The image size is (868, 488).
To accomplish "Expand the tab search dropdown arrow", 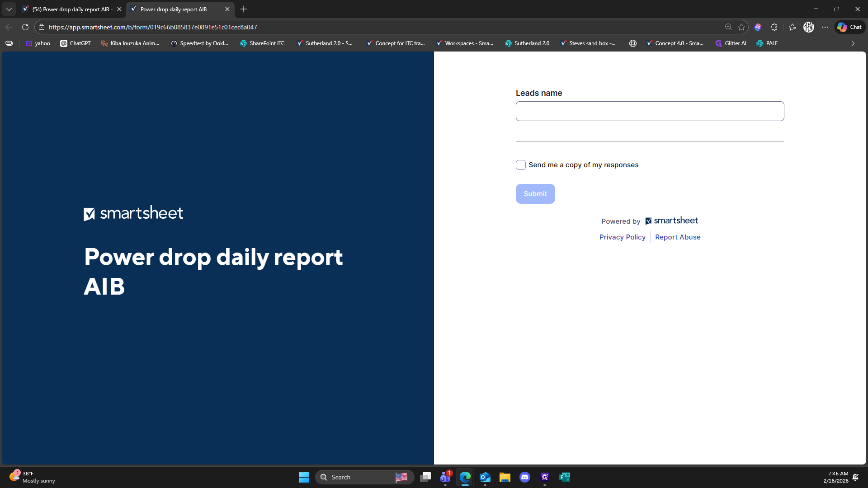I will point(9,9).
